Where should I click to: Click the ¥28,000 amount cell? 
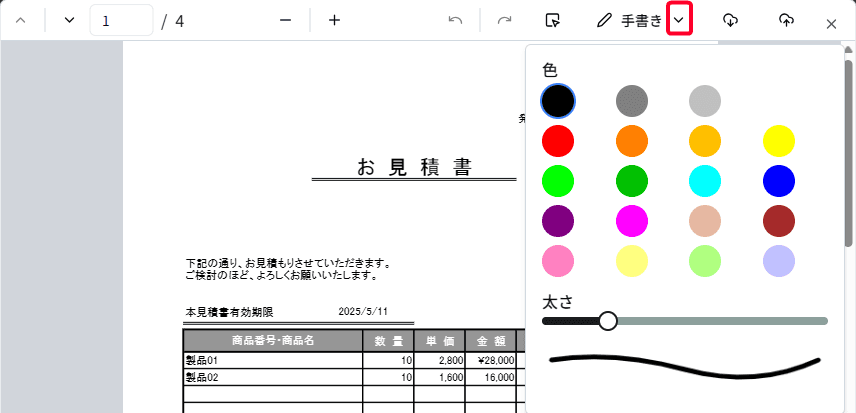pyautogui.click(x=491, y=361)
